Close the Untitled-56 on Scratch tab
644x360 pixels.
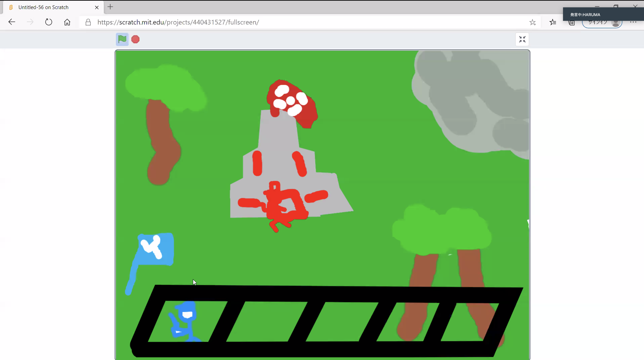(x=97, y=7)
